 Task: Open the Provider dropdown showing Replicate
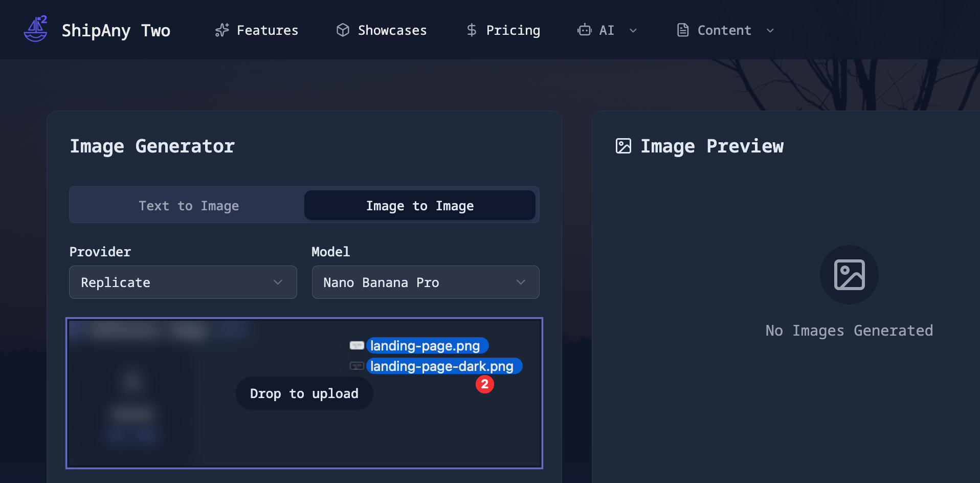pyautogui.click(x=183, y=282)
